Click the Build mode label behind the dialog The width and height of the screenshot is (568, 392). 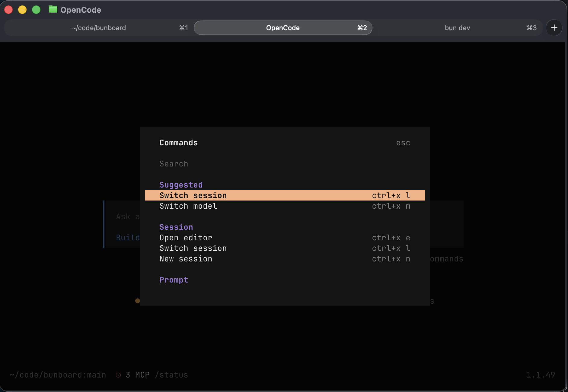tap(128, 238)
